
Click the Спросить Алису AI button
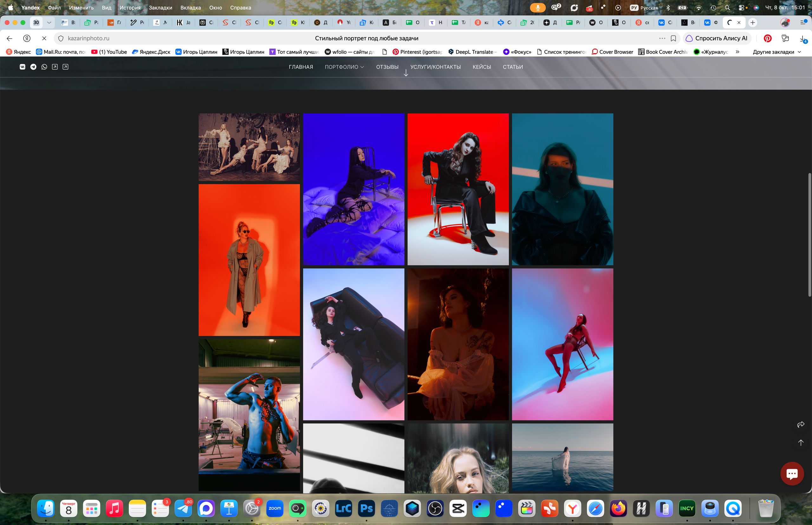tap(717, 38)
